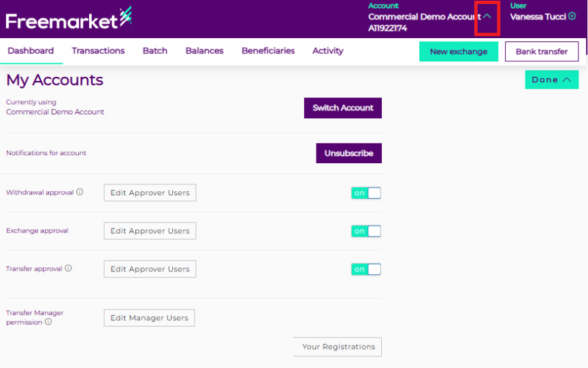The width and height of the screenshot is (588, 368).
Task: Open the Balances tab
Action: [204, 51]
